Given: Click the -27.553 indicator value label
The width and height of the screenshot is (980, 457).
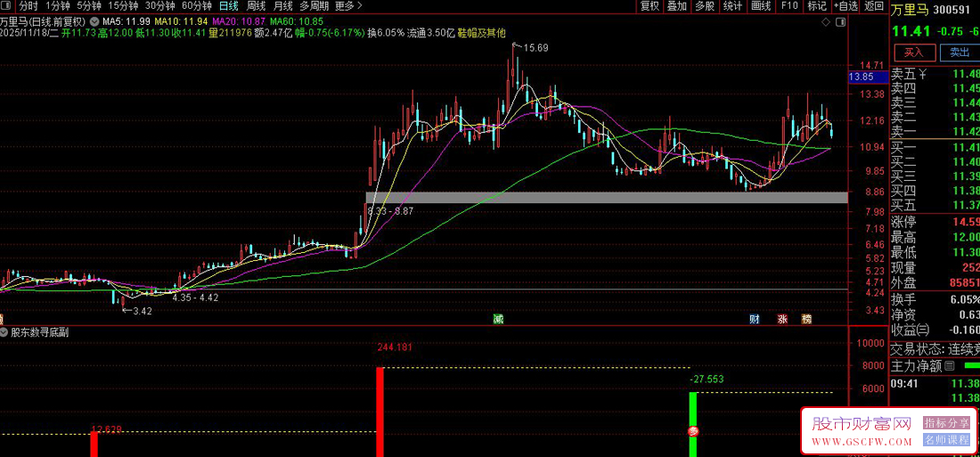Looking at the screenshot, I should (x=706, y=379).
